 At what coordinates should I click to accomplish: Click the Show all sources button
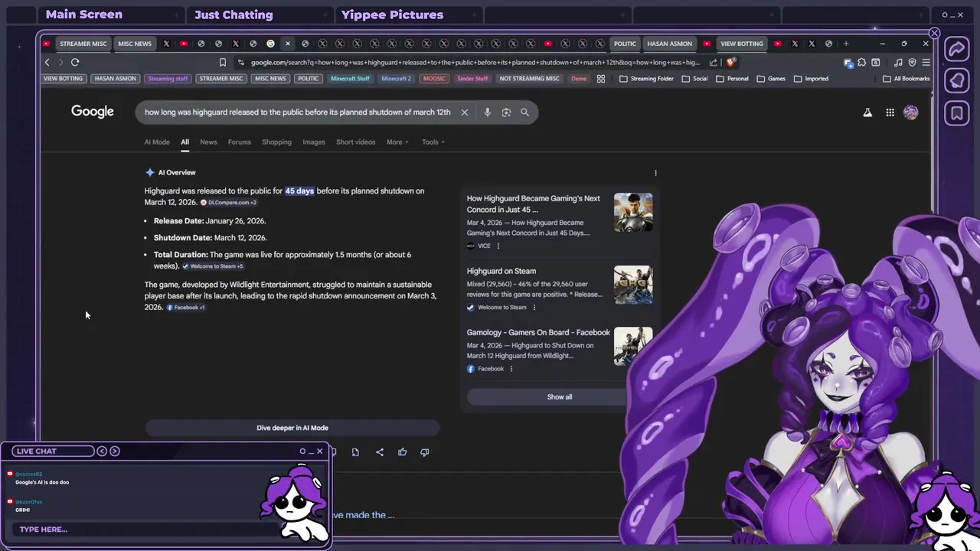point(559,397)
